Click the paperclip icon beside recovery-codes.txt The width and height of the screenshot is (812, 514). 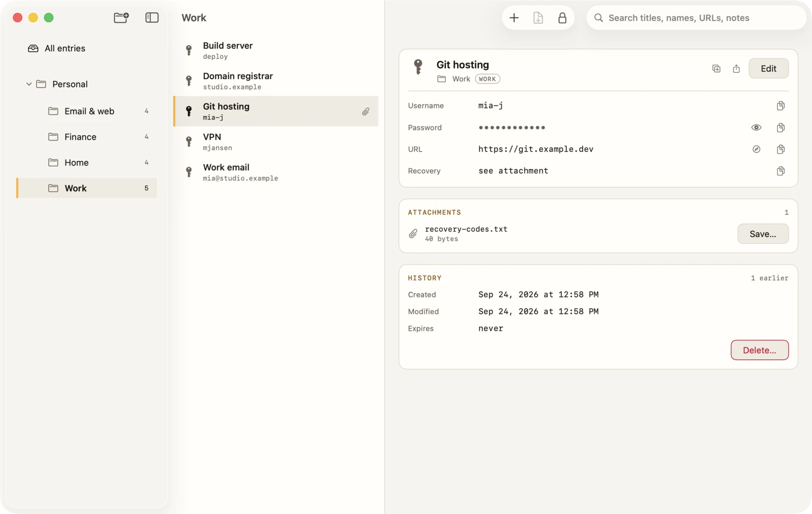pyautogui.click(x=413, y=234)
